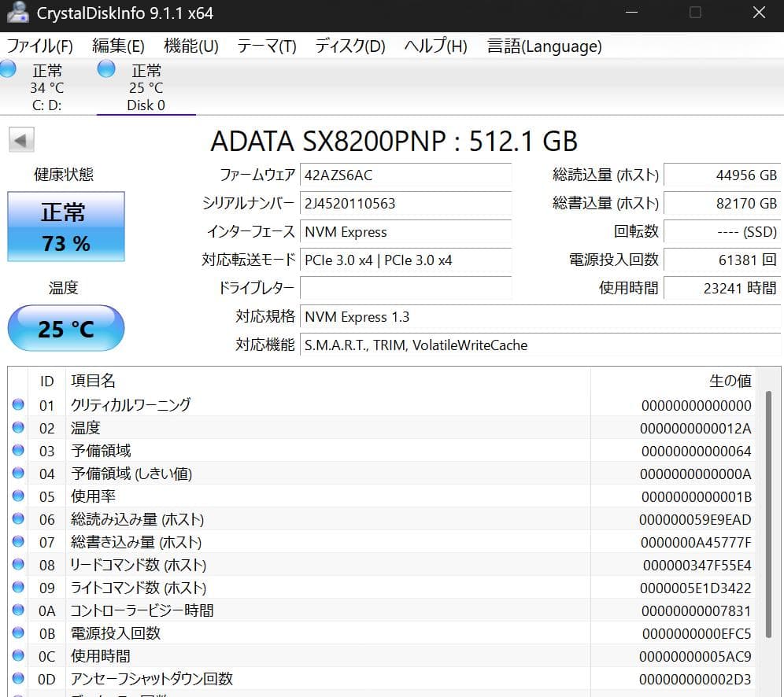
Task: Click 対応機能 field S.M.A.R.T., TRIM, VolatileWriteCache
Action: coord(540,345)
